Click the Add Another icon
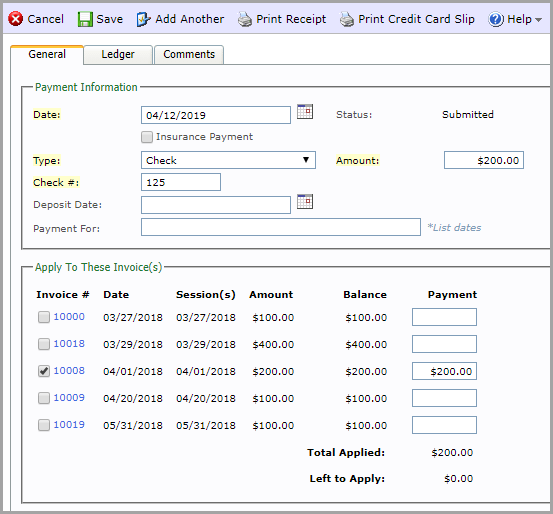The image size is (553, 514). coord(144,19)
